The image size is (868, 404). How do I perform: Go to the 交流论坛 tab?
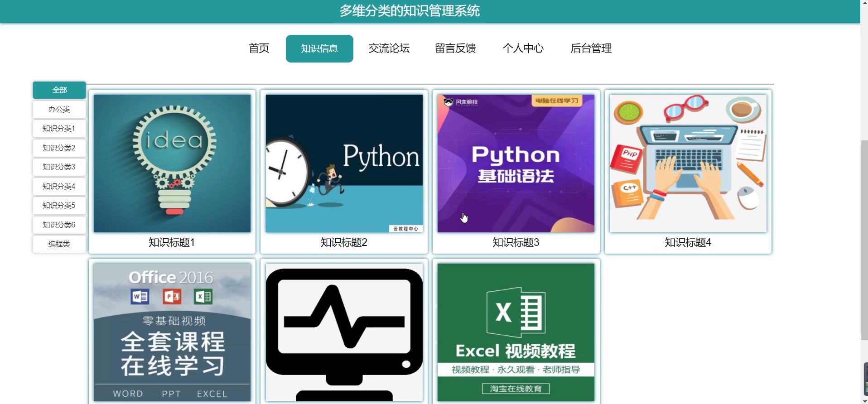[x=389, y=48]
